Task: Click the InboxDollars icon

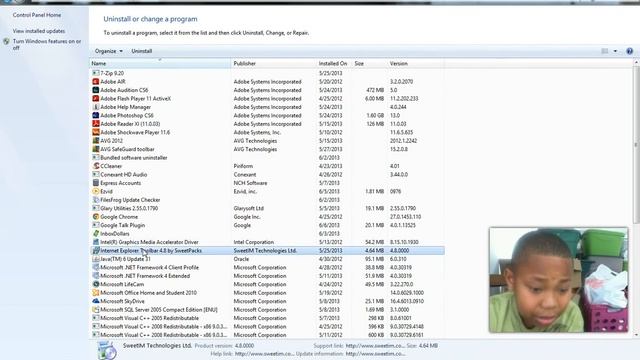Action: 96,233
